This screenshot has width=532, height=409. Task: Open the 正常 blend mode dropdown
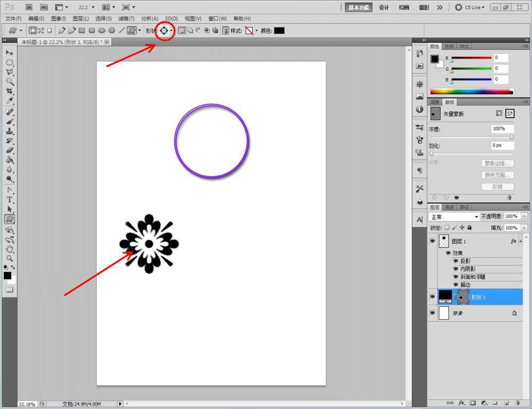coord(454,217)
